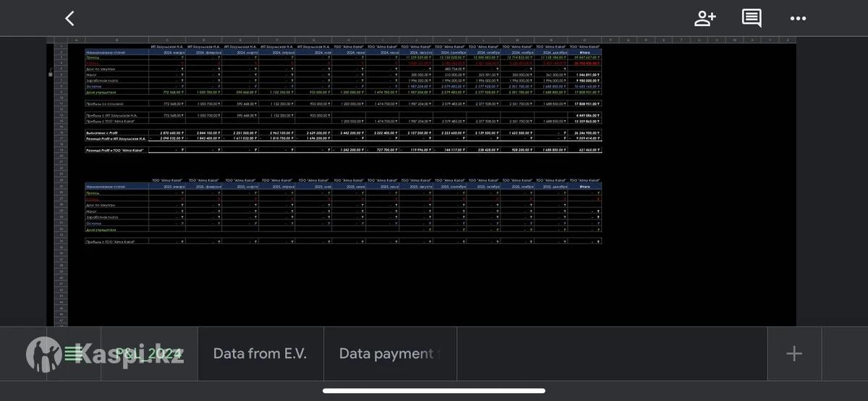Screen dimensions: 868x401
Task: Switch to the Data from E.V. tab
Action: (260, 353)
